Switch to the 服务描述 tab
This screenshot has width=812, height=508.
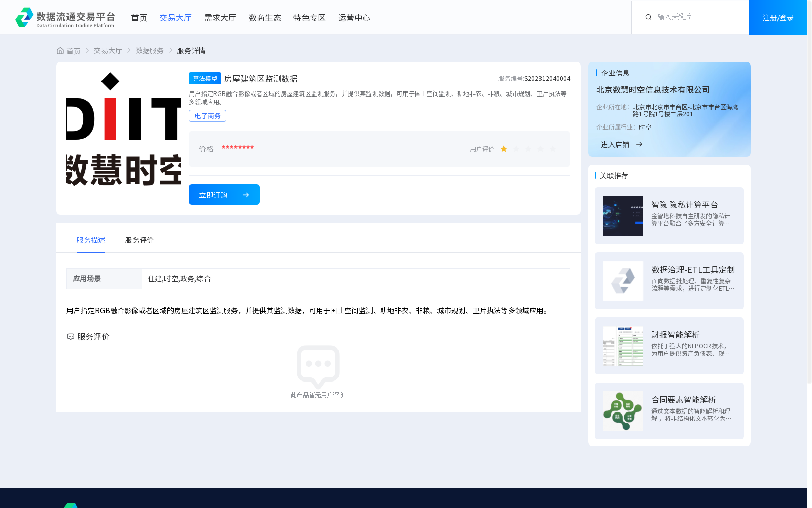click(91, 240)
